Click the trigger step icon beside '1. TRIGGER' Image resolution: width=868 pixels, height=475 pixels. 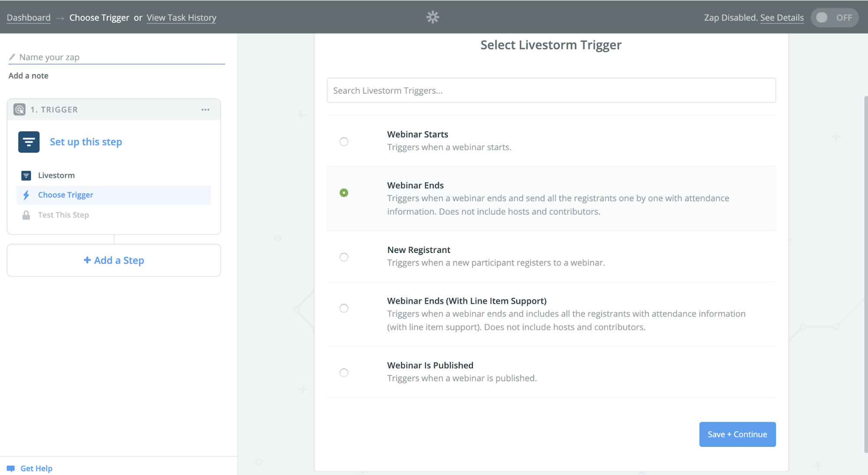click(x=20, y=109)
